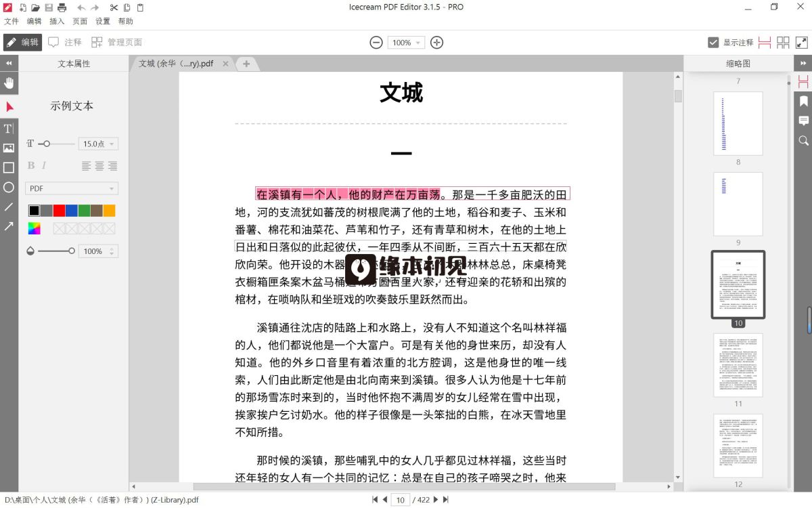Collapse the right 缩略图 panel

[803, 63]
